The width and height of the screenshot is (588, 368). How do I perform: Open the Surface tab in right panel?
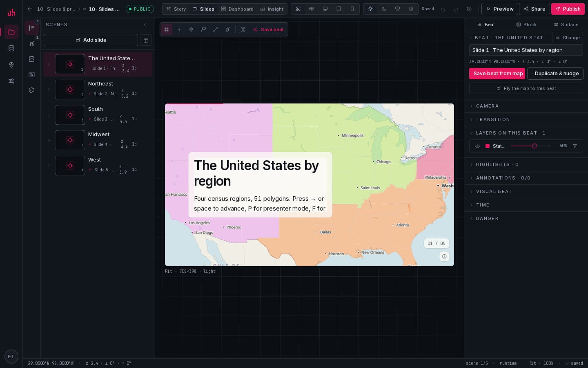point(566,25)
